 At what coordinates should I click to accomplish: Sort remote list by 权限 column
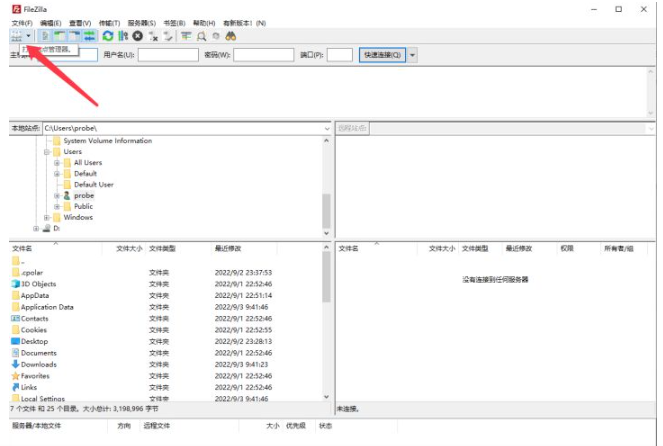point(567,249)
